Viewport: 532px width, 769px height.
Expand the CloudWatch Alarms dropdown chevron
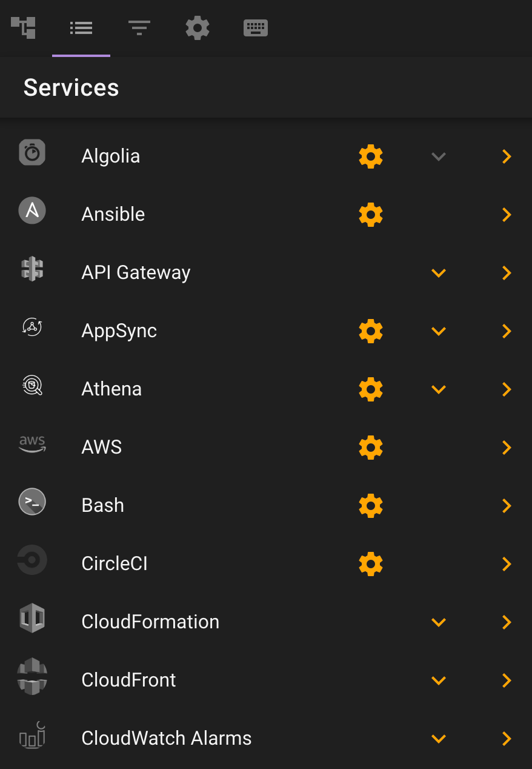point(439,739)
